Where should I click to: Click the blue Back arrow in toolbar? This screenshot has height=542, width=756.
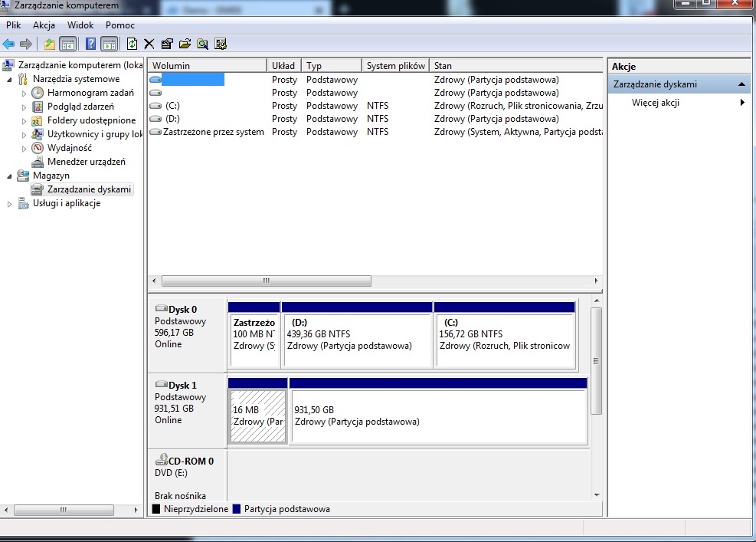(8, 44)
